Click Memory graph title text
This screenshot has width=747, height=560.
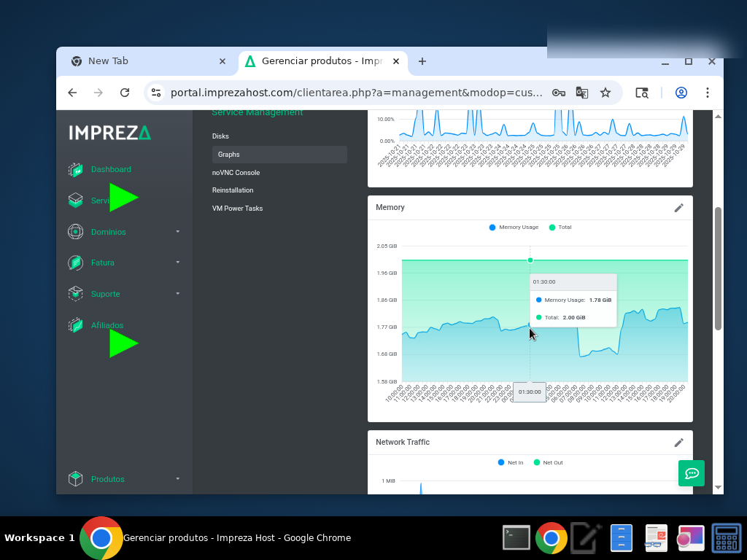point(390,208)
